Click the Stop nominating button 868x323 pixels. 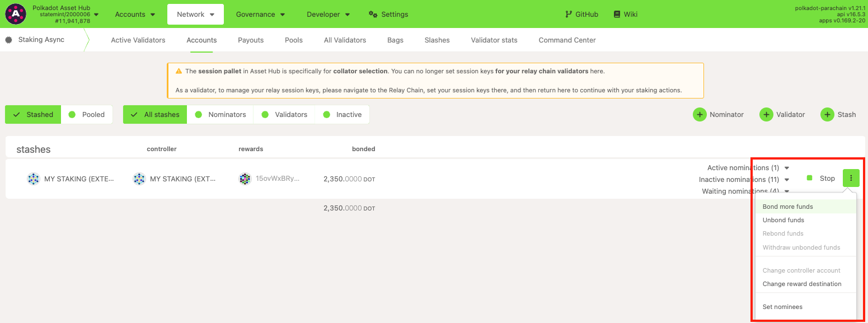tap(821, 178)
